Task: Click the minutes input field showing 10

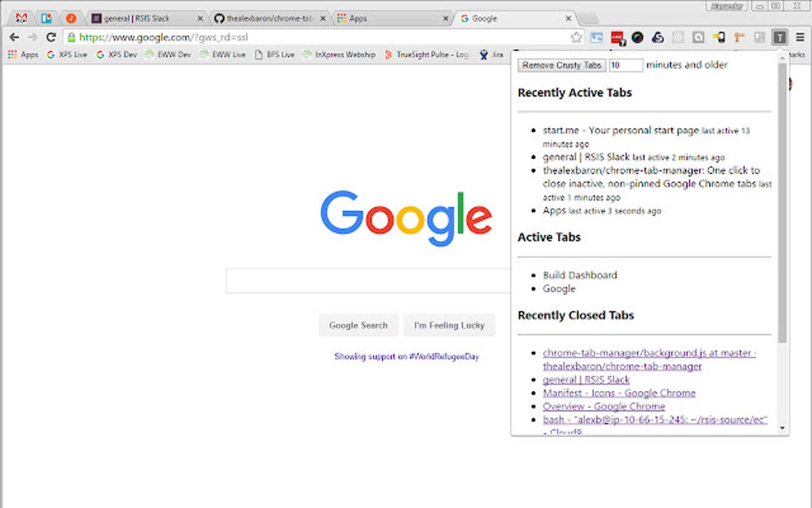Action: click(x=625, y=64)
